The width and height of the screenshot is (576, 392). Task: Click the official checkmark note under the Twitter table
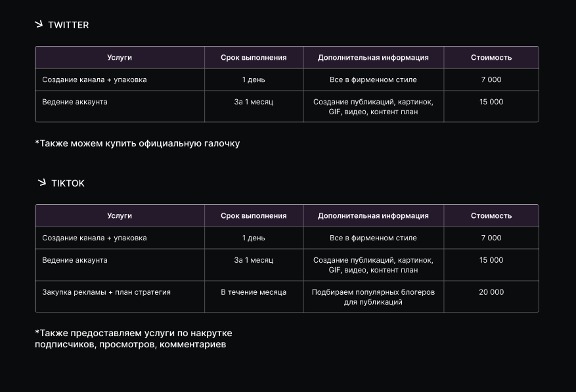click(x=137, y=143)
